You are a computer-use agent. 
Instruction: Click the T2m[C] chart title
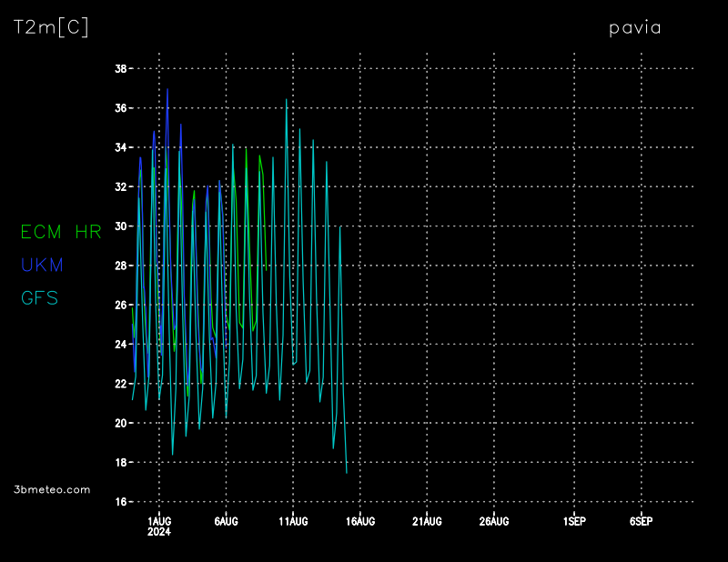[x=51, y=28]
